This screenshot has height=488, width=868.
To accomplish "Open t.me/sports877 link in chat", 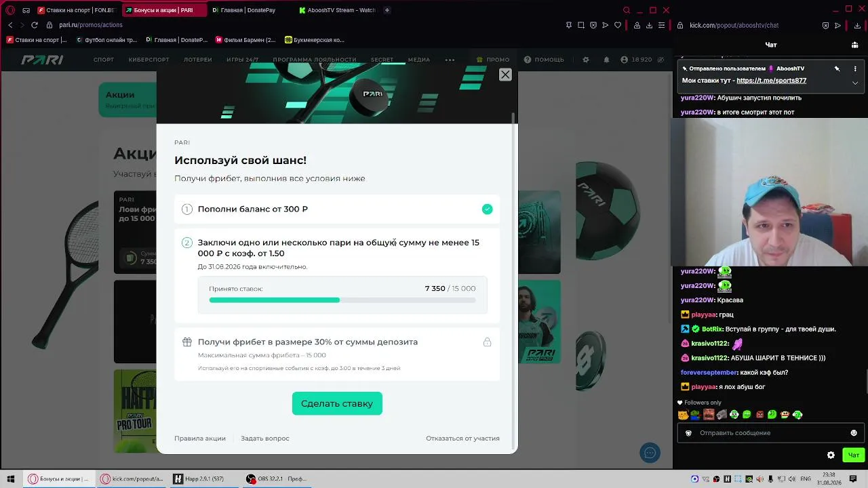I will (771, 81).
